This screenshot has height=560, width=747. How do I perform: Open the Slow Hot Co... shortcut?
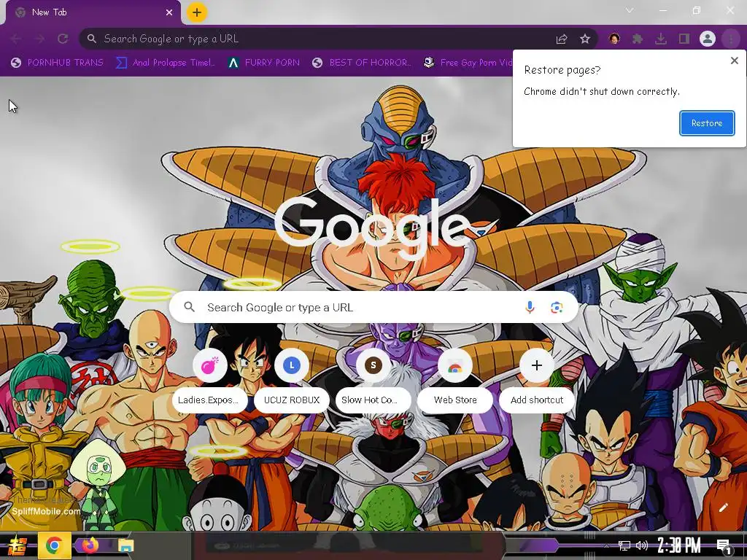click(373, 381)
